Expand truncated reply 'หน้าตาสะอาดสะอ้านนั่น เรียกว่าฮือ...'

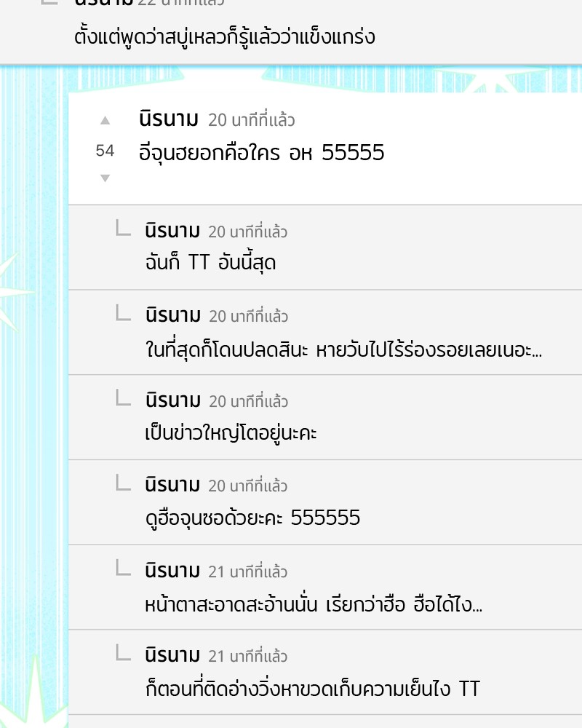pos(314,604)
